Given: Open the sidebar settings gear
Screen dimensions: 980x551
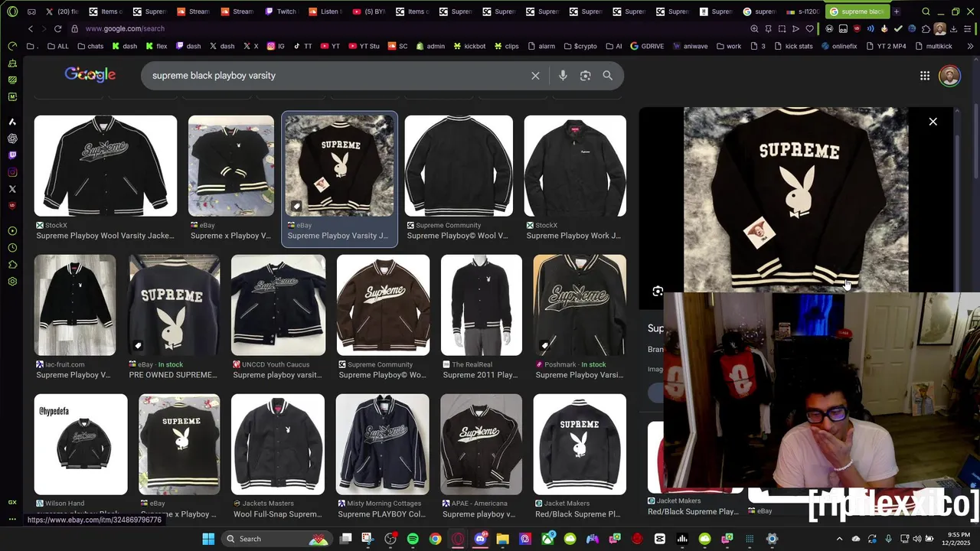Looking at the screenshot, I should 12,282.
